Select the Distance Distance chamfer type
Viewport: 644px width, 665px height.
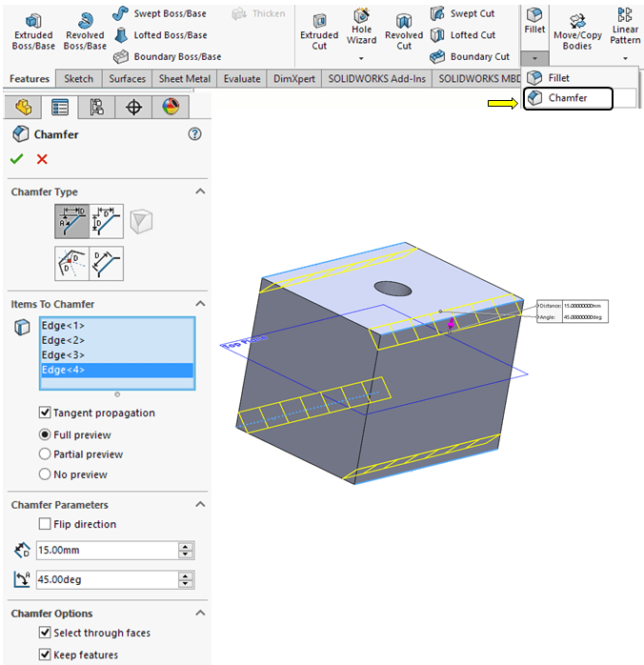pos(107,222)
